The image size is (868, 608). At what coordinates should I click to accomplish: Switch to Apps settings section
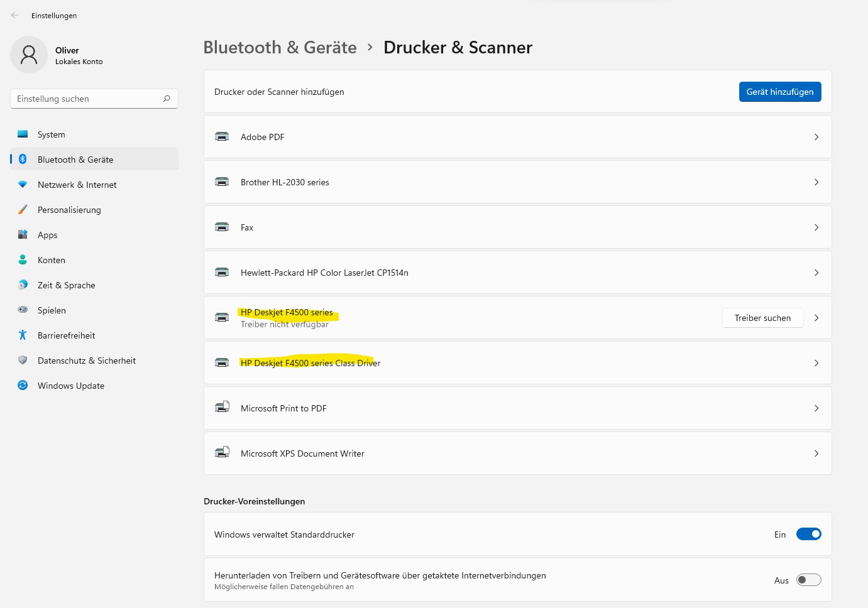pyautogui.click(x=94, y=235)
